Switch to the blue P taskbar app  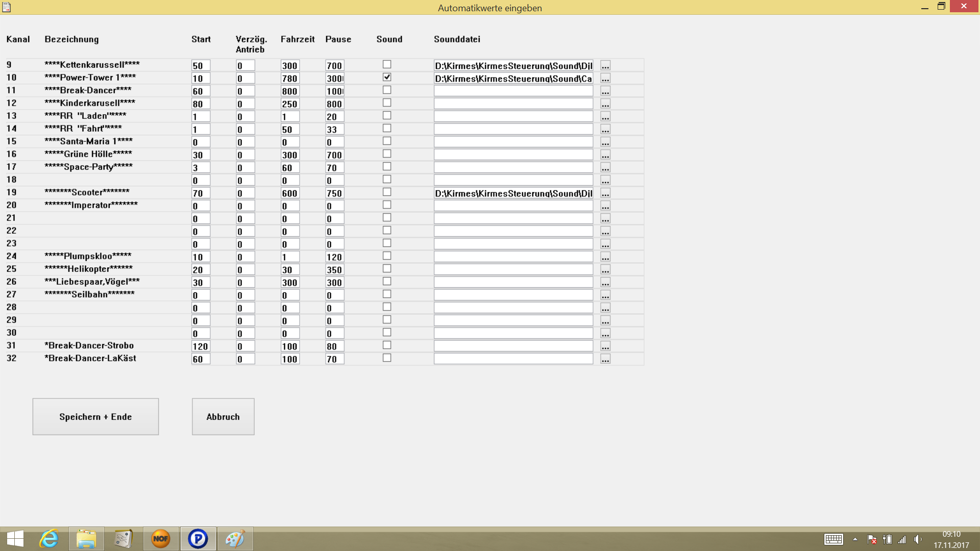coord(198,539)
